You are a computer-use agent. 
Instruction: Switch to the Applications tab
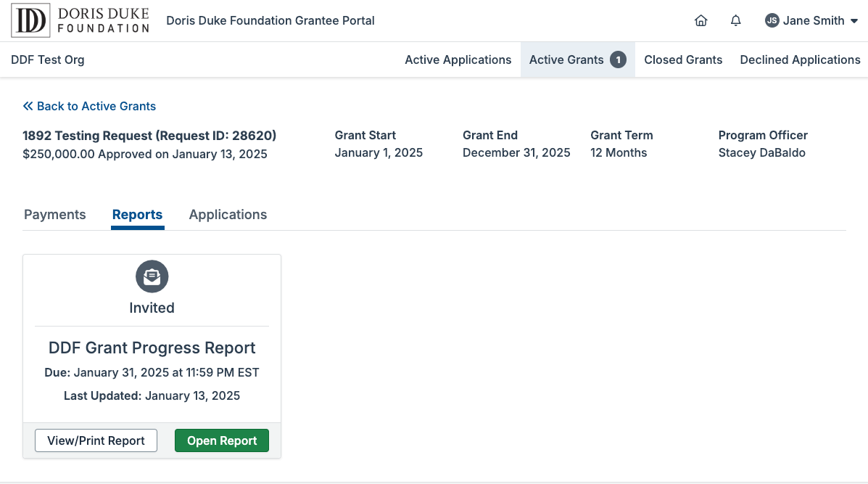point(228,215)
